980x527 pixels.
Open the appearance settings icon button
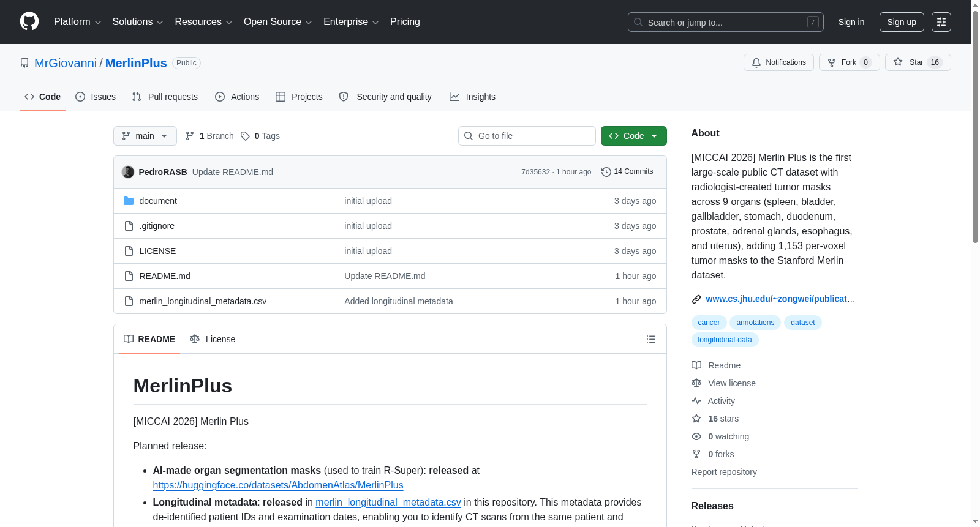941,22
